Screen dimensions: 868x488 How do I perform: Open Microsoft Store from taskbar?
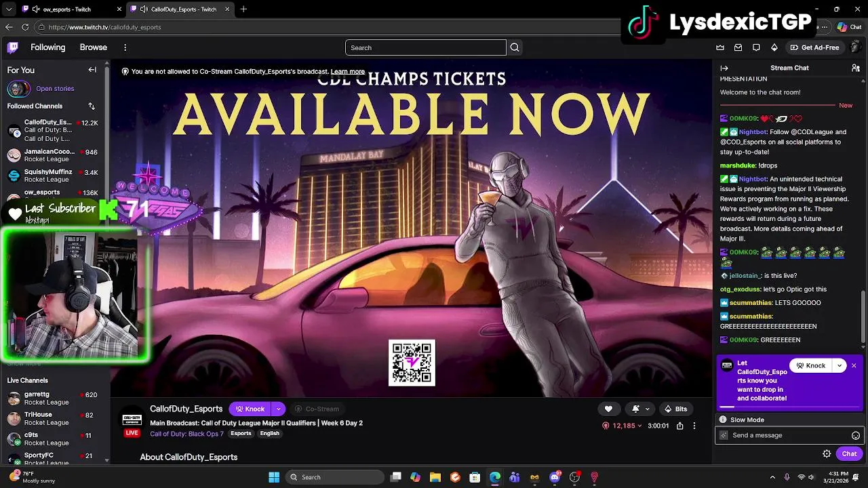pyautogui.click(x=475, y=477)
